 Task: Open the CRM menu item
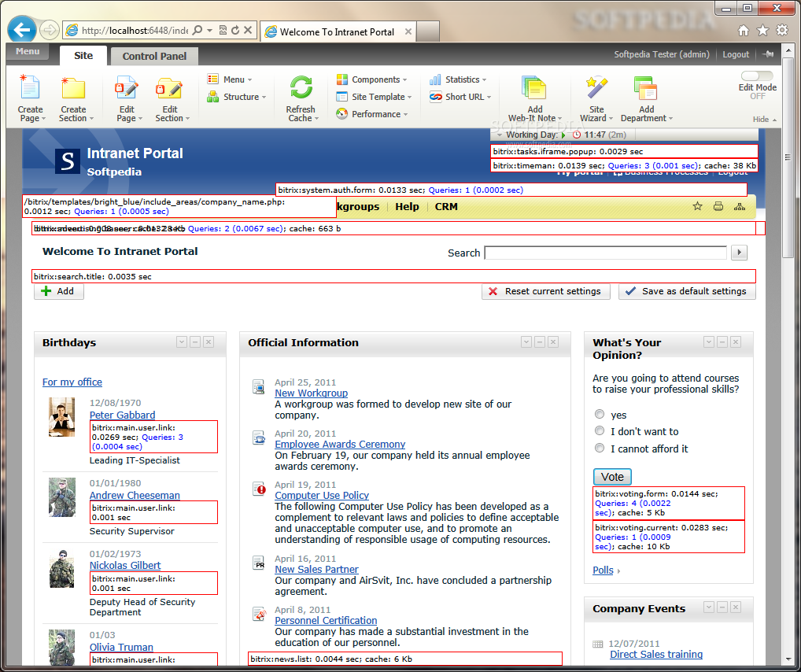coord(446,206)
